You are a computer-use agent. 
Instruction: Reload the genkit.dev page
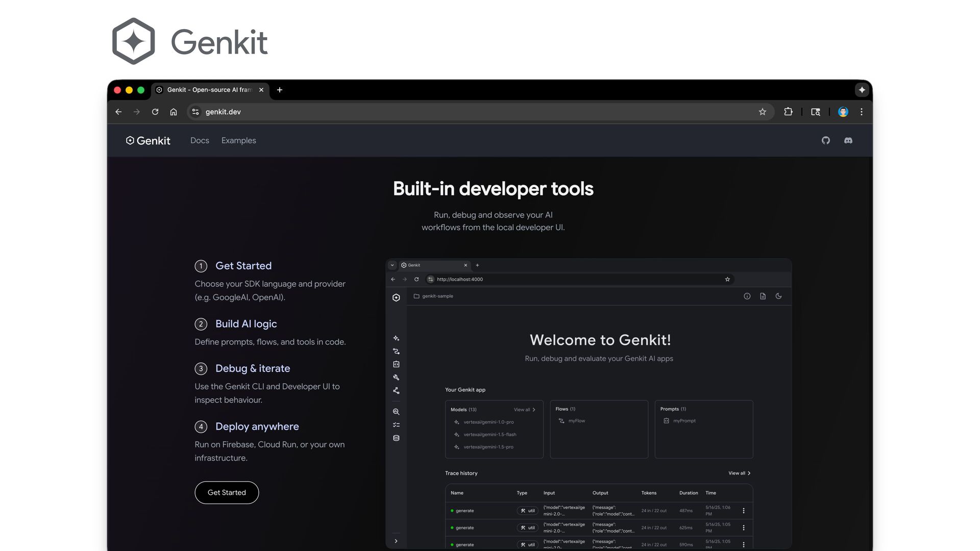coord(155,112)
